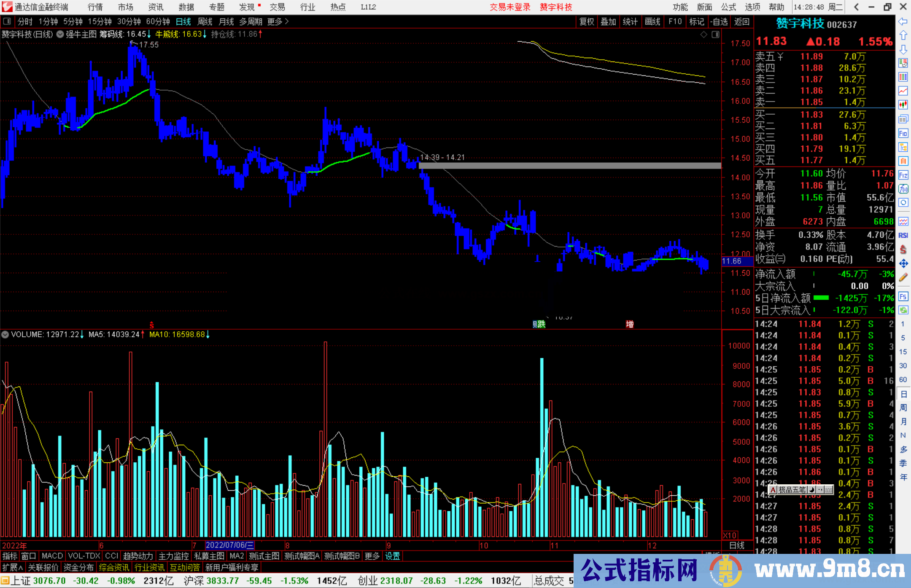Click the panel toggle icon beside the diamond
Image resolution: width=911 pixels, height=588 pixels.
click(715, 35)
